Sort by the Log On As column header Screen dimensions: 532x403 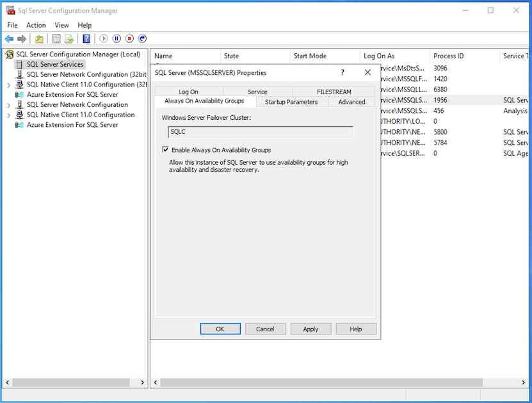(395, 56)
